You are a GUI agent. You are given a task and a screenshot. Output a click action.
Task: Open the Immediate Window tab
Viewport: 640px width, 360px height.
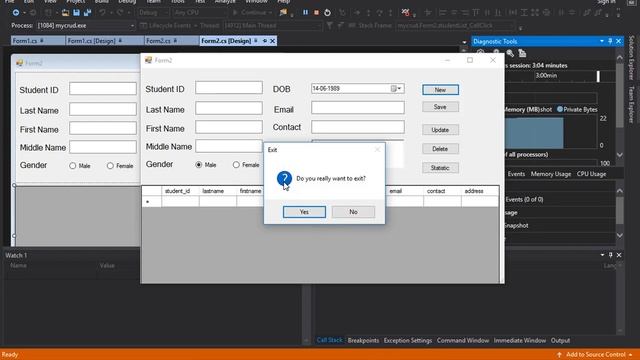click(520, 340)
